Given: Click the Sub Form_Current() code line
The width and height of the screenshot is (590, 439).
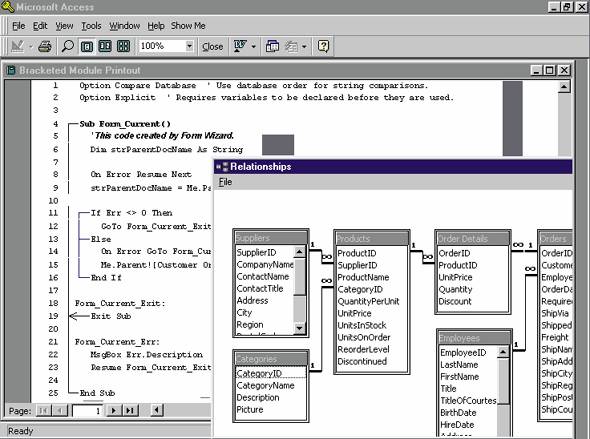Looking at the screenshot, I should pos(125,124).
